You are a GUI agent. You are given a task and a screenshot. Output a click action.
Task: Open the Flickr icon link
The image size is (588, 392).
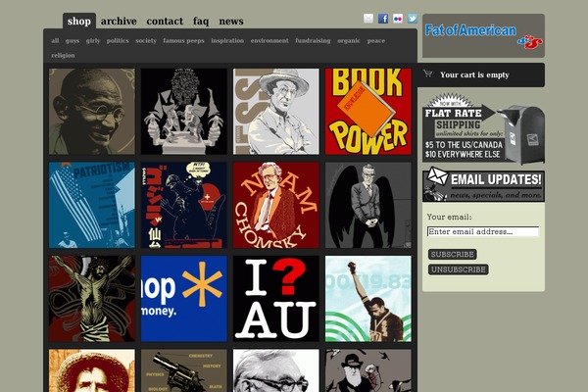398,19
